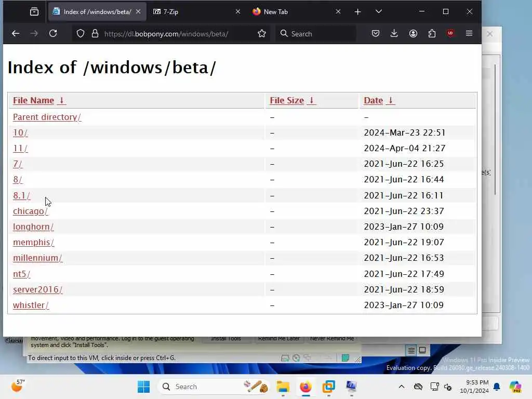The width and height of the screenshot is (532, 399).
Task: Open the memphis/ folder
Action: point(33,242)
